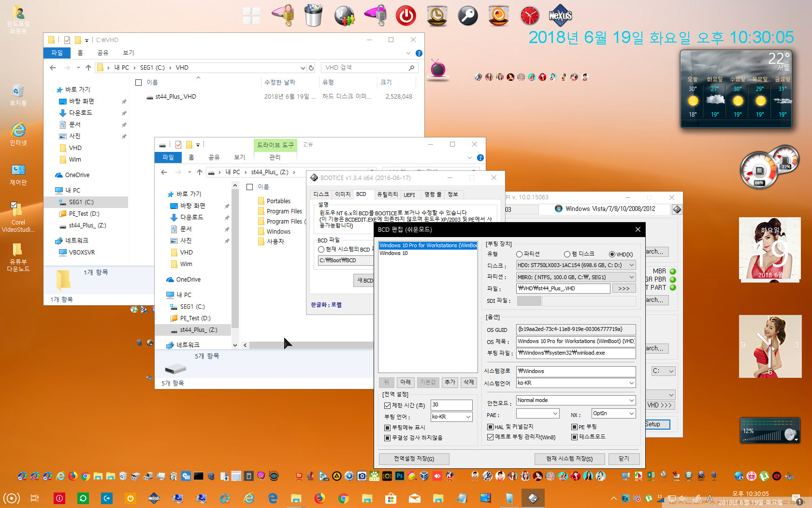This screenshot has width=812, height=508.
Task: Click the Photoshop icon in quick launch row
Action: [399, 476]
